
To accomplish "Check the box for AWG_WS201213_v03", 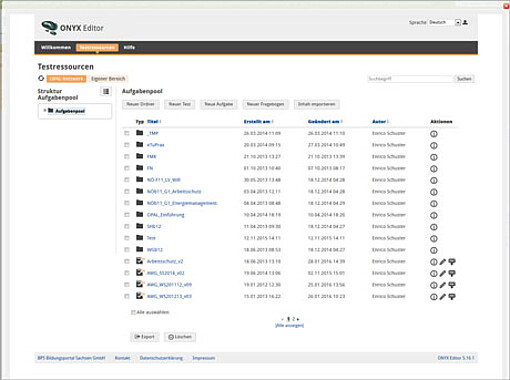I will 127,296.
